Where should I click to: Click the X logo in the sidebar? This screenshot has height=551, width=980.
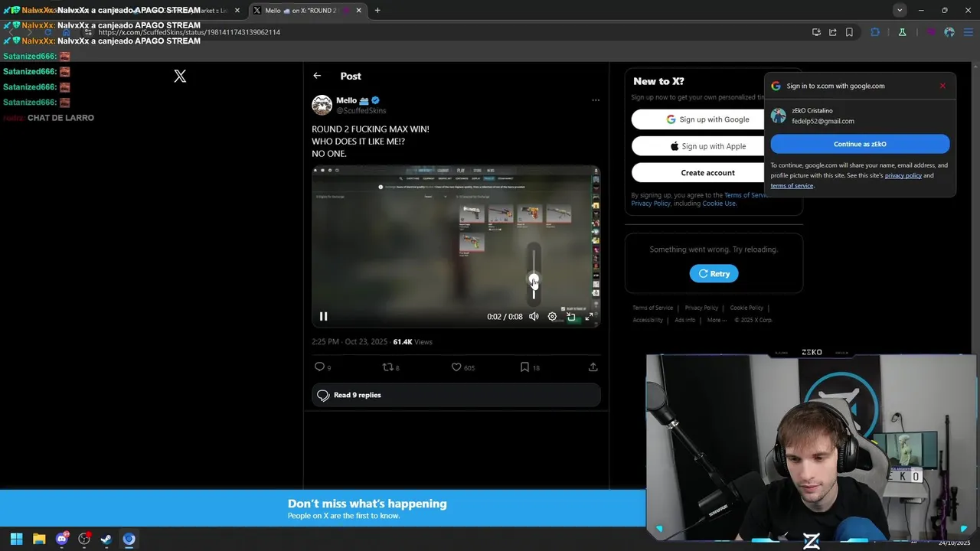pyautogui.click(x=180, y=76)
